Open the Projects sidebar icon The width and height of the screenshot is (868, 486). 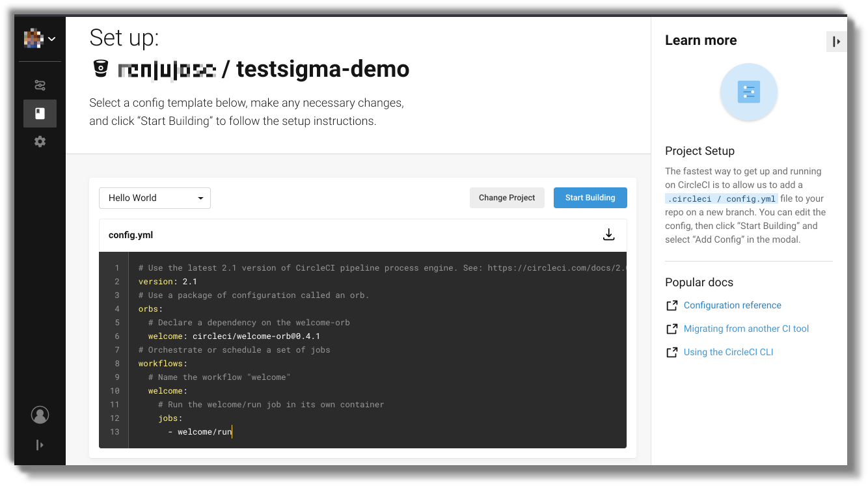(x=40, y=113)
